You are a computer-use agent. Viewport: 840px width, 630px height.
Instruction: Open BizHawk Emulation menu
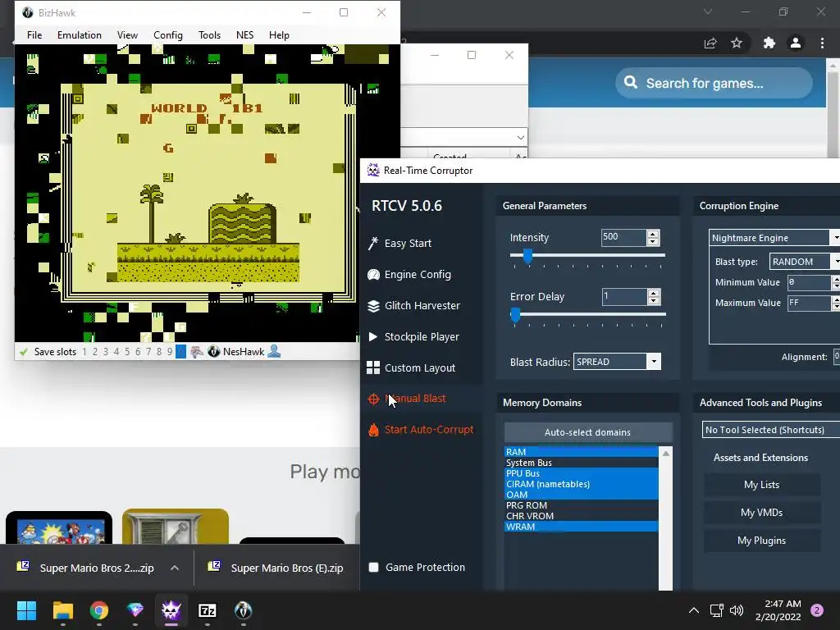click(x=80, y=34)
